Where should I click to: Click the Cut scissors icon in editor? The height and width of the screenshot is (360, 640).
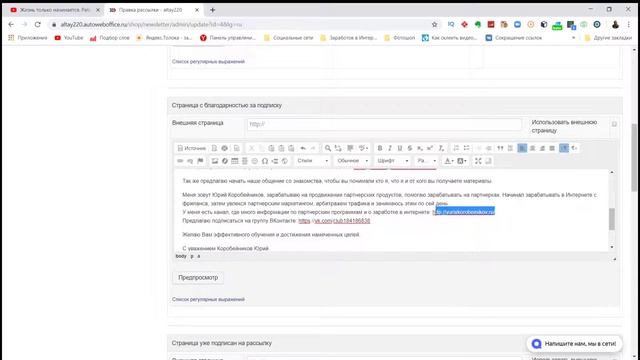[251, 148]
